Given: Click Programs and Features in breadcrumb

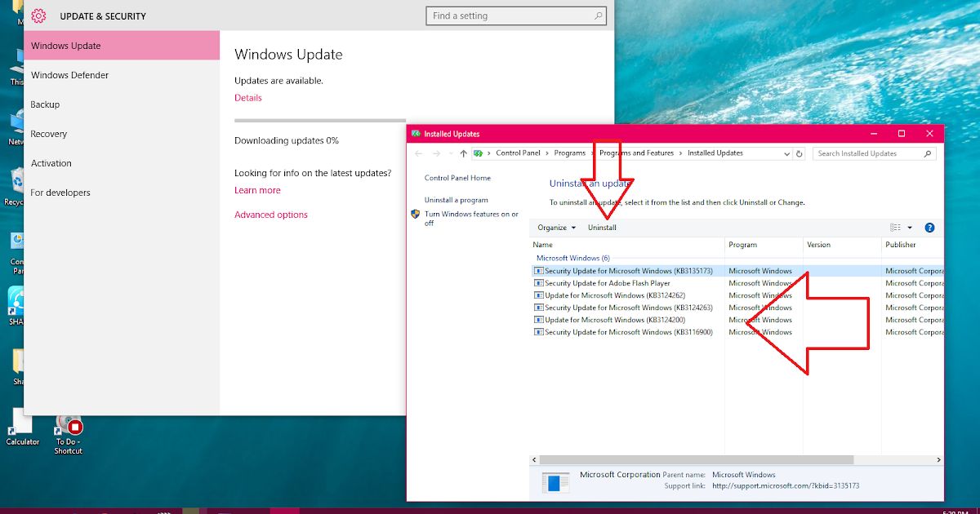Looking at the screenshot, I should pos(636,153).
